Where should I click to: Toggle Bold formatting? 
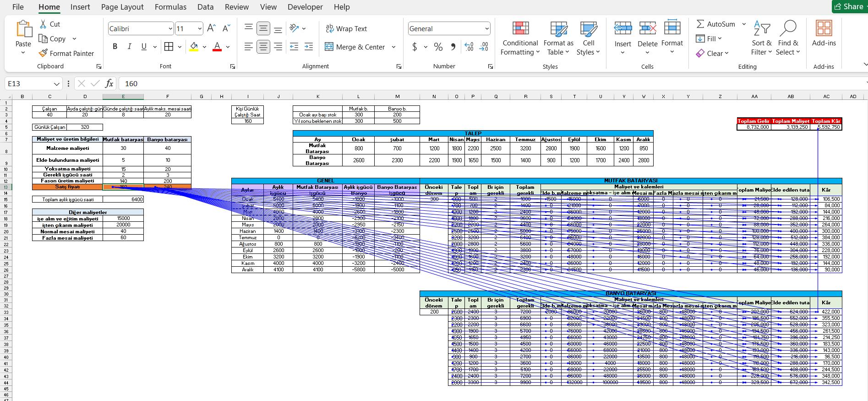(x=115, y=46)
